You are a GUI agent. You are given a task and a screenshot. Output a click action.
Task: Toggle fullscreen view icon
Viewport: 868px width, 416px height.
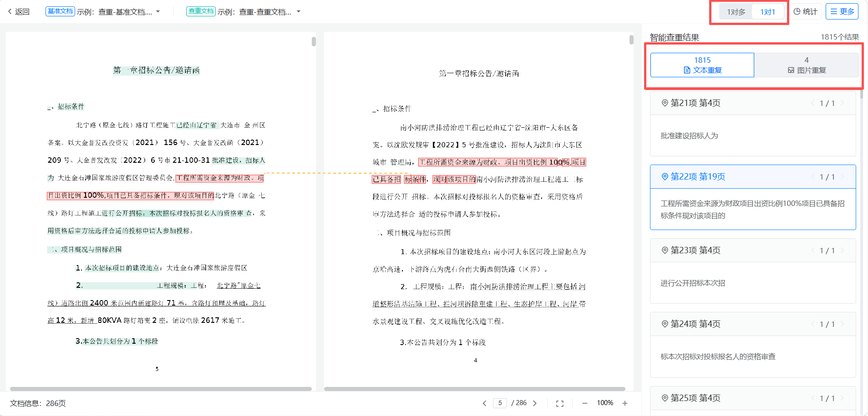(x=560, y=403)
